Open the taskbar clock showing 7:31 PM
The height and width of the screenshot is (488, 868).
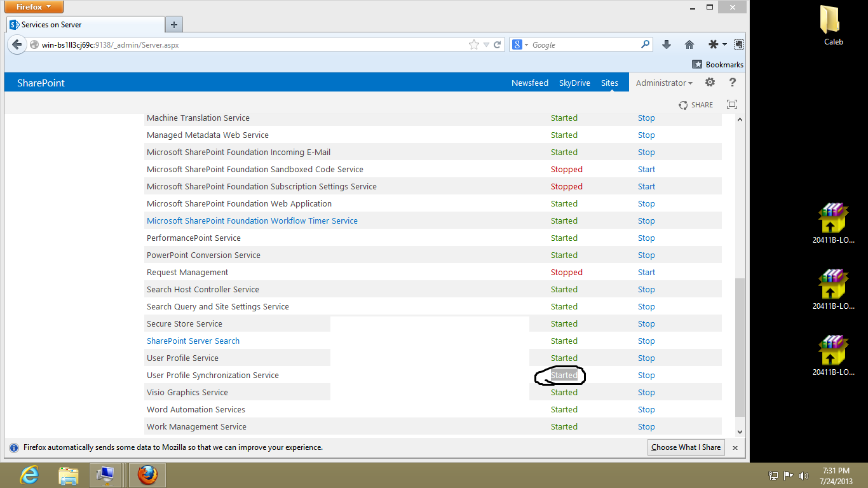point(836,475)
